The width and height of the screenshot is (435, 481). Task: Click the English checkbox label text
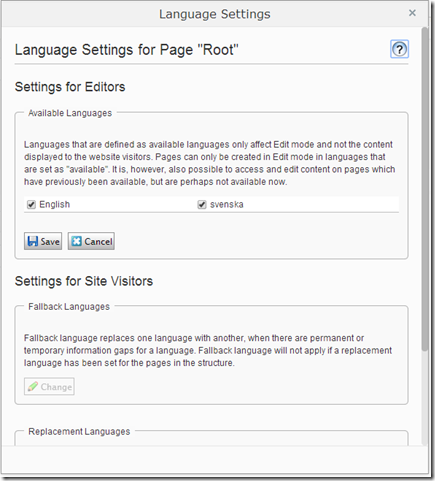[x=55, y=204]
